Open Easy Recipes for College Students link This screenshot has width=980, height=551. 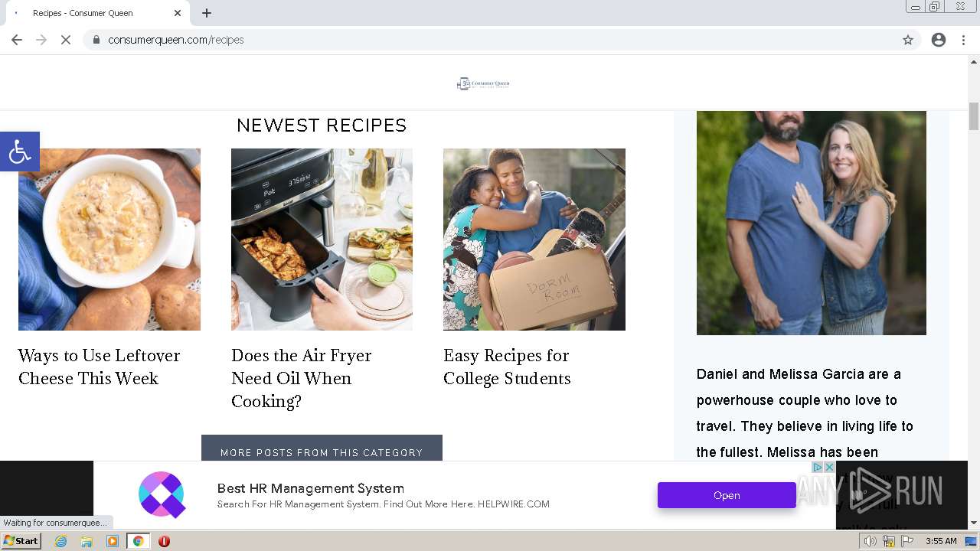tap(507, 367)
